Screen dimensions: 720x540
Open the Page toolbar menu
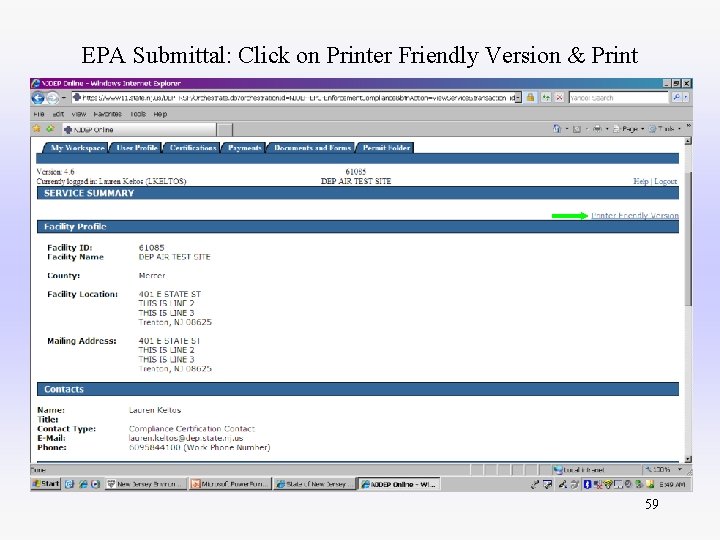point(628,129)
